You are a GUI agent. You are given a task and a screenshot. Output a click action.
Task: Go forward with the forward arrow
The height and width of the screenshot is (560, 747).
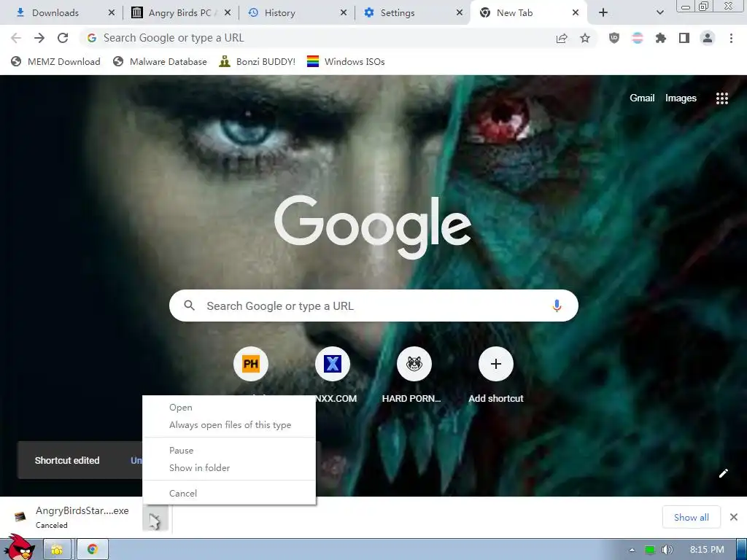click(39, 38)
